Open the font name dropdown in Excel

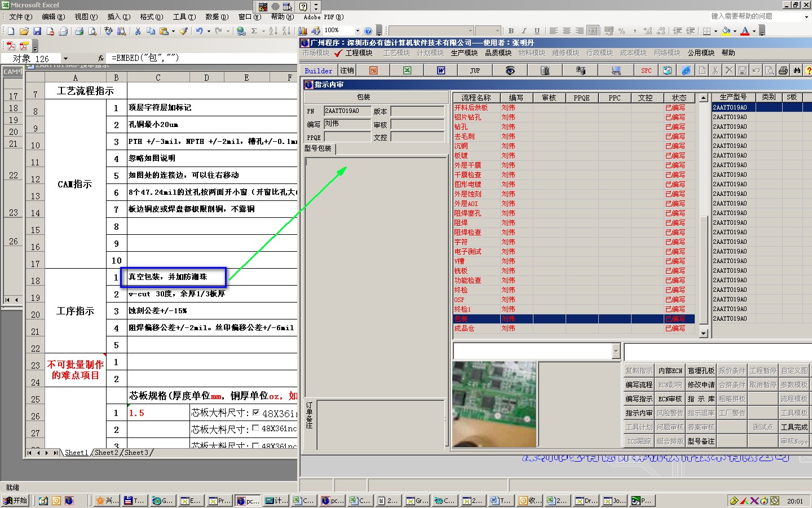click(x=469, y=31)
